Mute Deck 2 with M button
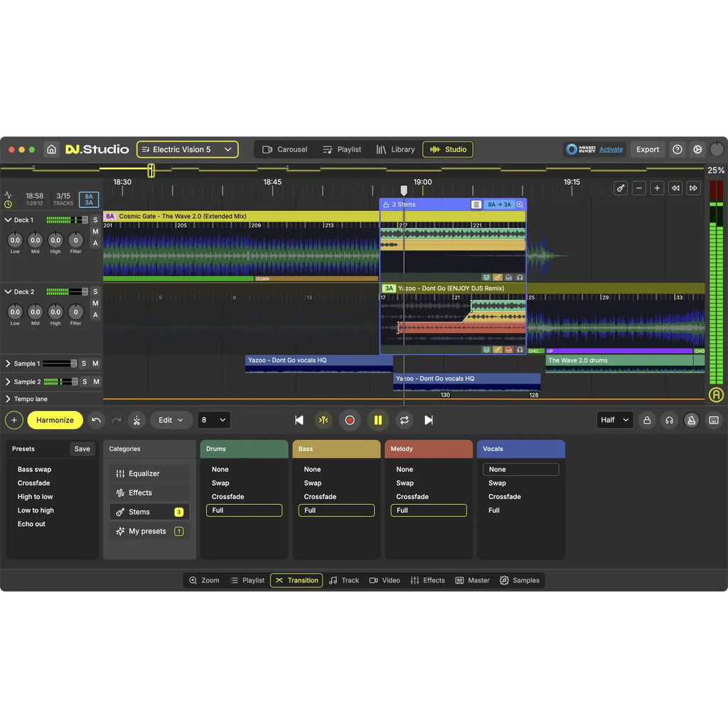 click(x=96, y=303)
